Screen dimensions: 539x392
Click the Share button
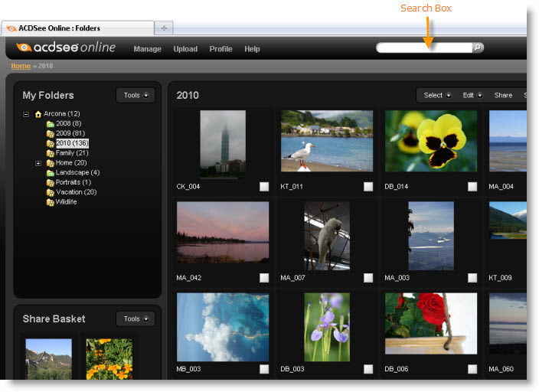tap(503, 95)
